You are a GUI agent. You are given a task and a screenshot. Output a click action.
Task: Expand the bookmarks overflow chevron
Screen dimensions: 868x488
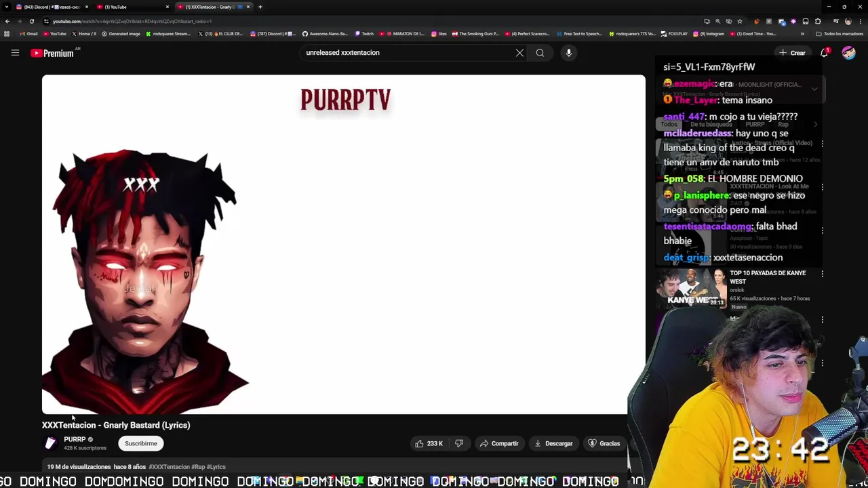tap(802, 34)
